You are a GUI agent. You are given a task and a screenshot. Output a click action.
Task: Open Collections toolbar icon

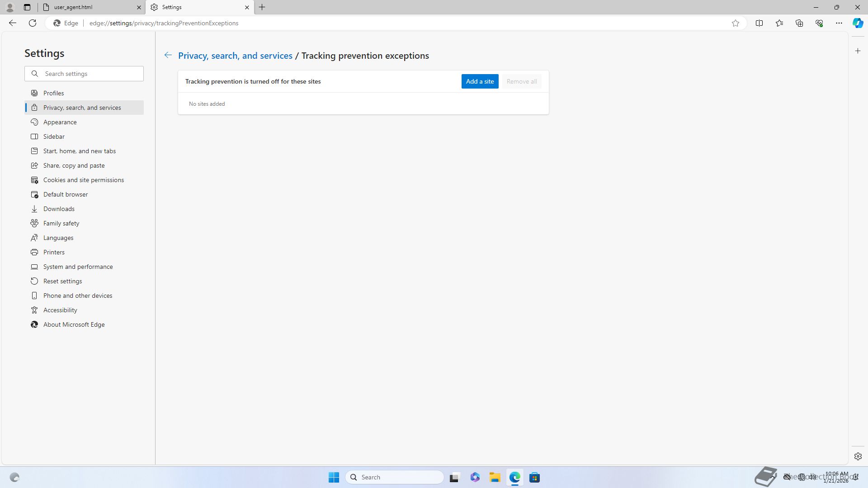pyautogui.click(x=799, y=23)
